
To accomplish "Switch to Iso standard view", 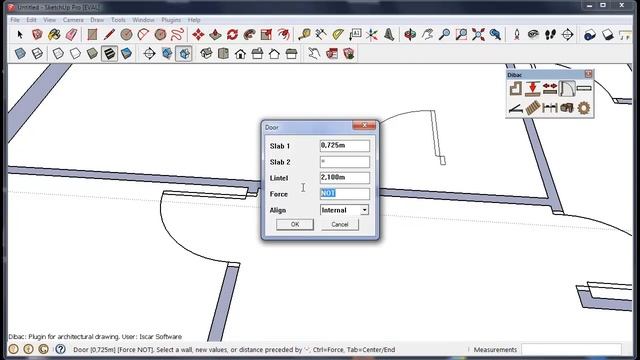I will [x=206, y=53].
